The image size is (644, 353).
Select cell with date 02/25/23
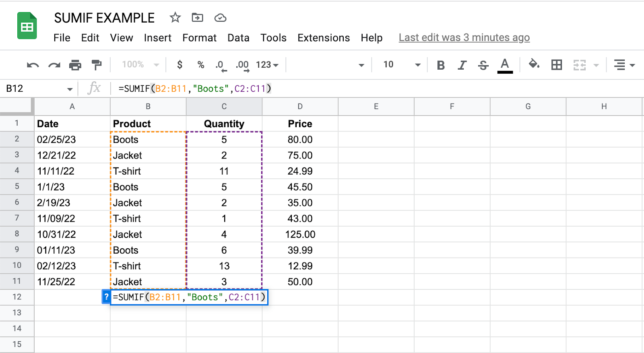[72, 139]
